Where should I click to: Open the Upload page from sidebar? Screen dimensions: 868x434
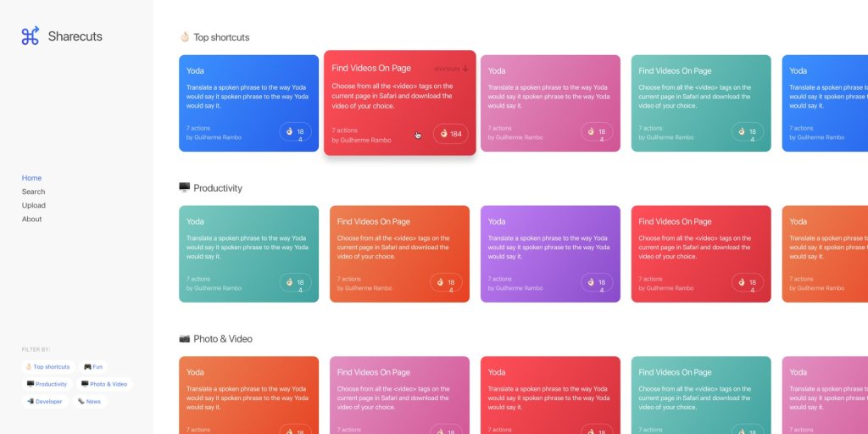pos(34,205)
